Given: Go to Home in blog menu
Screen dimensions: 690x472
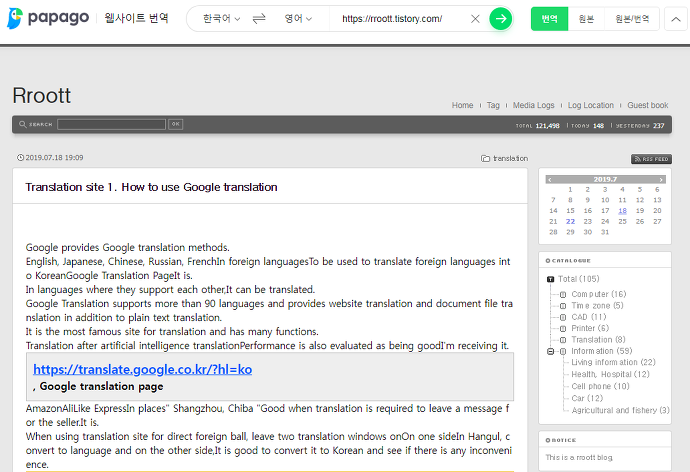Looking at the screenshot, I should pos(462,105).
